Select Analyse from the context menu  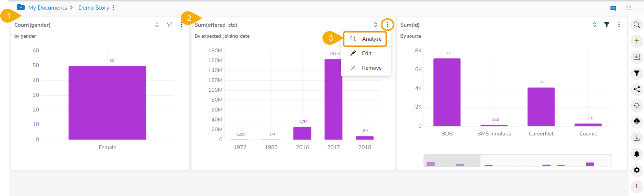pos(365,39)
